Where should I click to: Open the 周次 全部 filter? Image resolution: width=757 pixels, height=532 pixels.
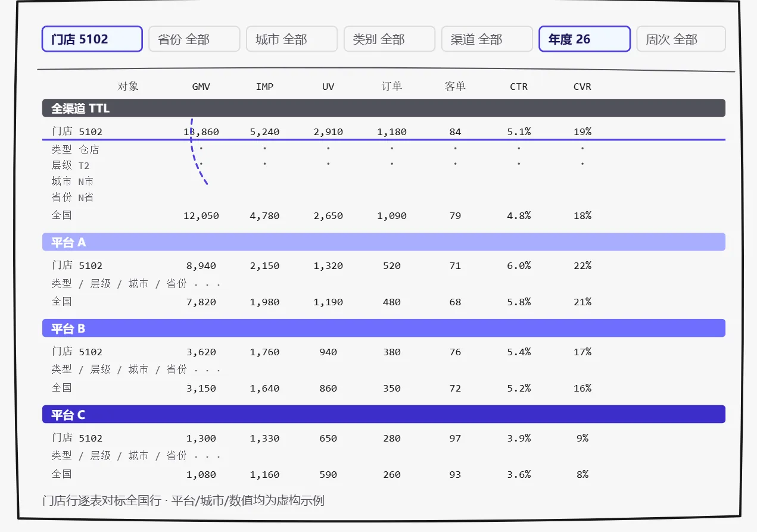point(681,39)
